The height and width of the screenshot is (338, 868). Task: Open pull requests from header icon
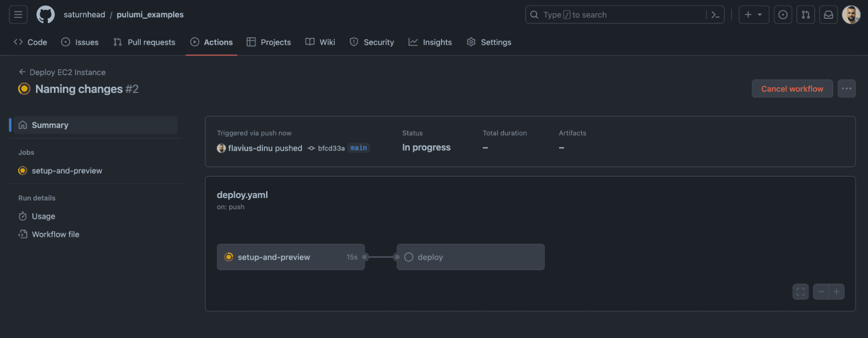(x=806, y=15)
